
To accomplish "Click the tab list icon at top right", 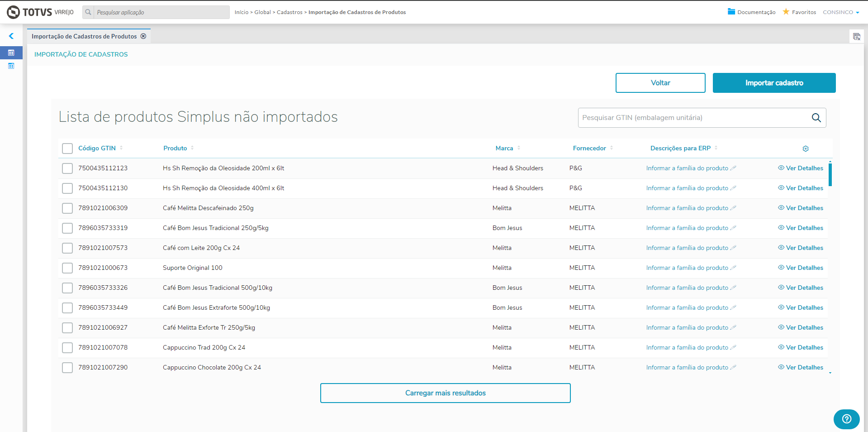I will [x=856, y=37].
